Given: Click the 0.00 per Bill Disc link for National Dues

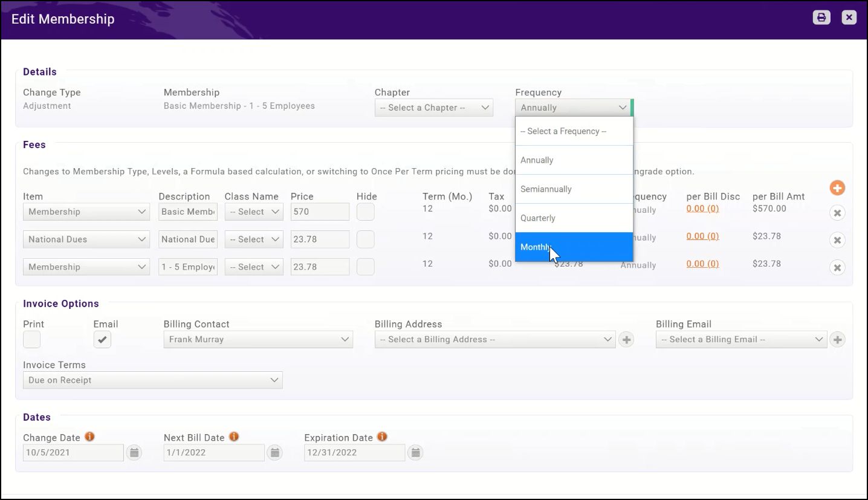Looking at the screenshot, I should (x=702, y=236).
